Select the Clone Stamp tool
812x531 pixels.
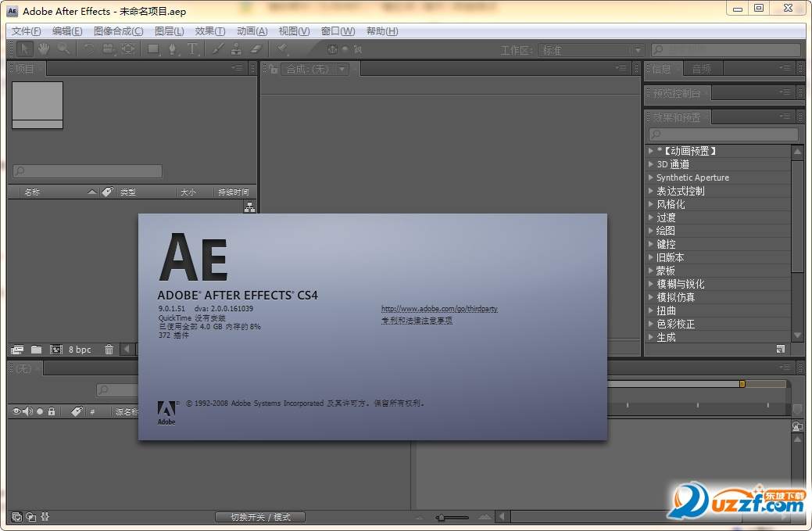237,49
